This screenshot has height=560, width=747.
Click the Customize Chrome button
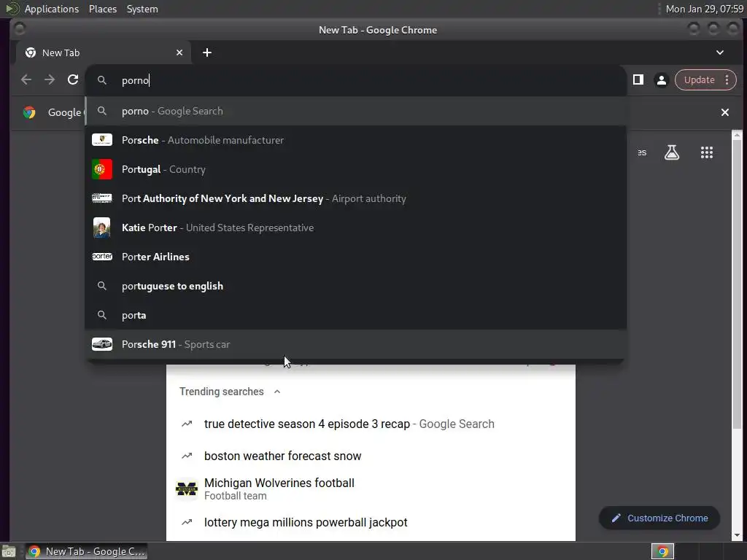tap(659, 518)
